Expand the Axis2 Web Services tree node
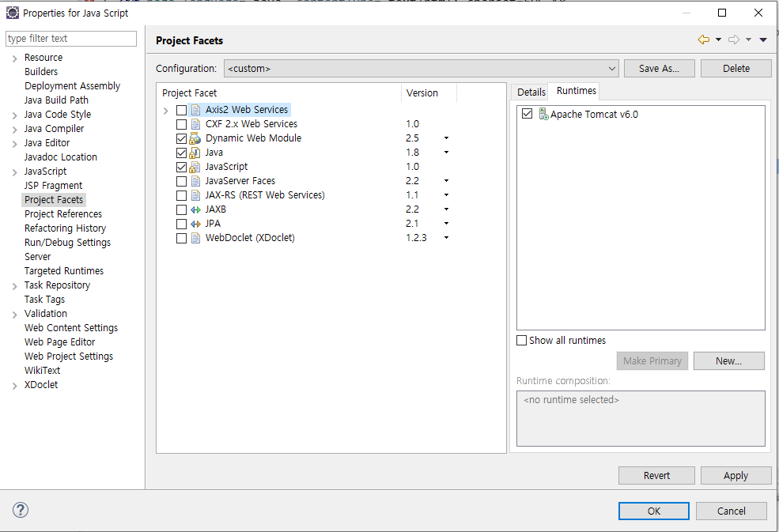Screen dimensions: 779x532 166,111
